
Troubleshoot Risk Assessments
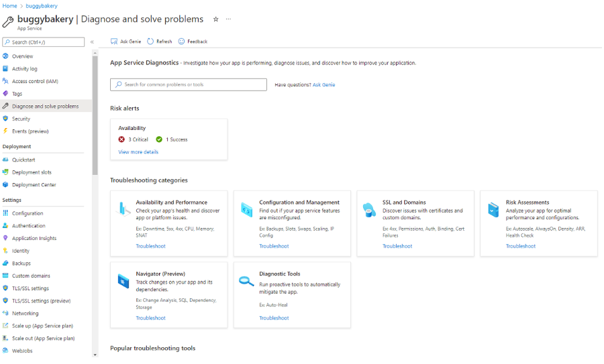click(520, 246)
